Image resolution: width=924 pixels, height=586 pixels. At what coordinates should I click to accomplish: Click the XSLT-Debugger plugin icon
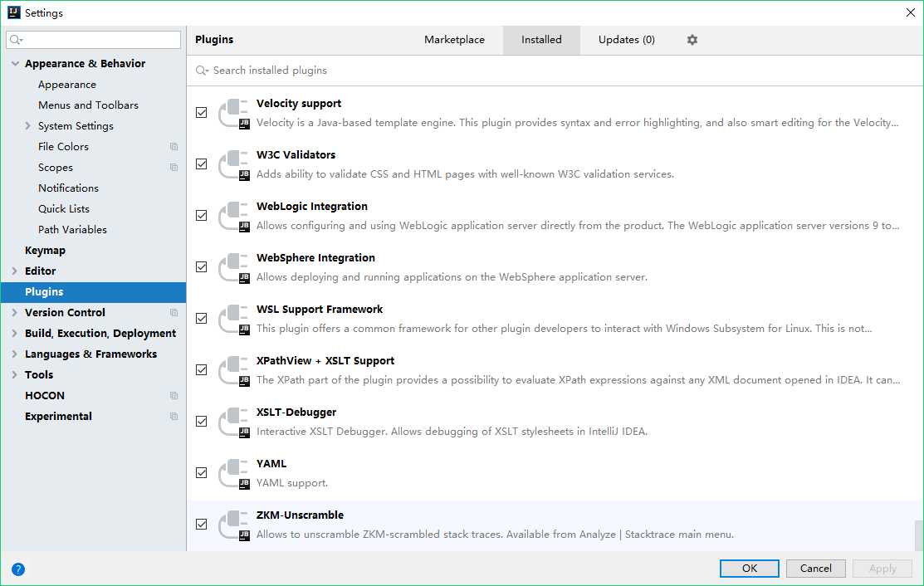point(234,422)
